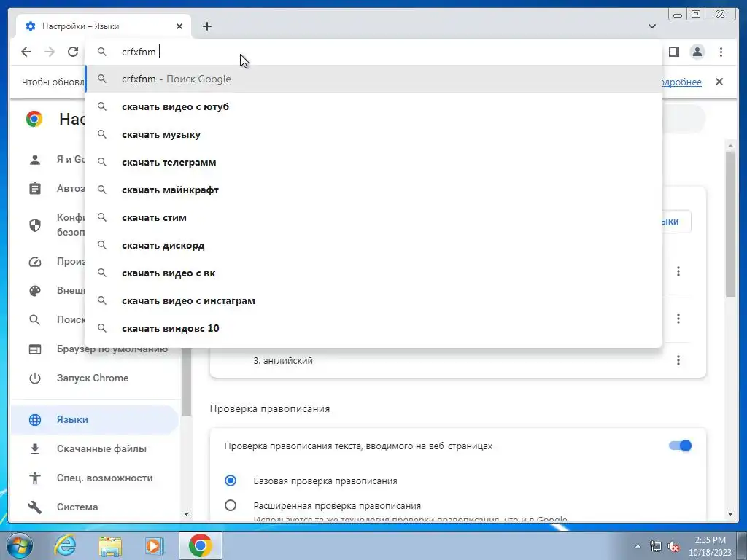This screenshot has height=560, width=747.
Task: Open options menu for 3. английский
Action: (678, 360)
